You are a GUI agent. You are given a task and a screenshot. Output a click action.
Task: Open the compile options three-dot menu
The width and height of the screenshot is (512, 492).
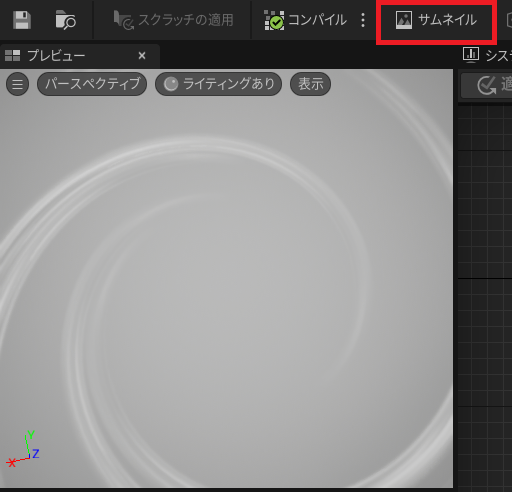click(x=363, y=20)
